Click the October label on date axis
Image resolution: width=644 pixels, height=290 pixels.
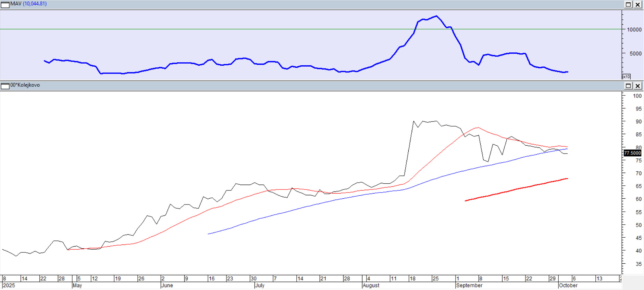coord(568,286)
